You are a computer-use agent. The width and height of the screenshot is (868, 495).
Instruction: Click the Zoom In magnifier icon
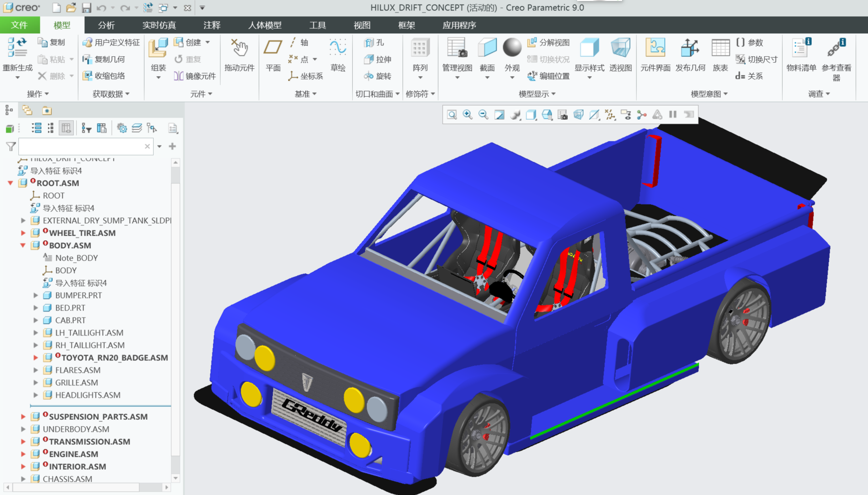[x=468, y=115]
